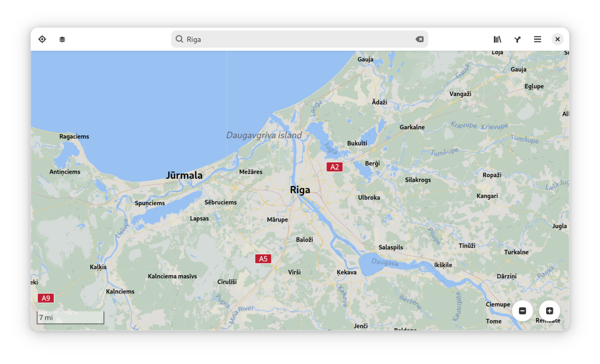Screen dimensions: 600x364
Task: Open the hamburger main menu
Action: (537, 39)
